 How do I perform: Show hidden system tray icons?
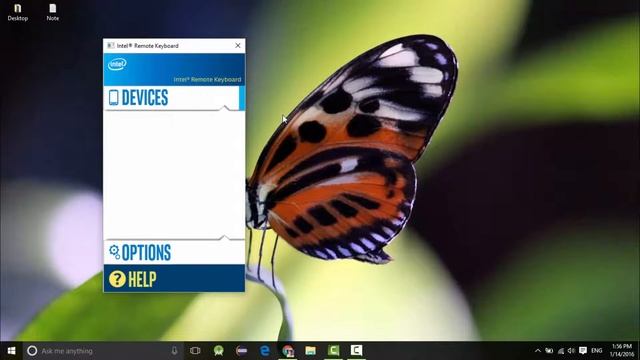click(x=538, y=351)
